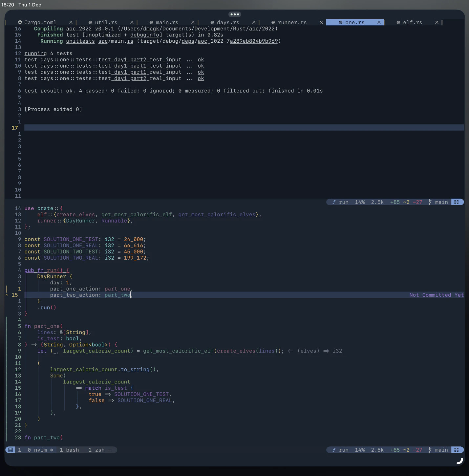Select the "1 bash" tmux window
This screenshot has height=476, width=469.
69,450
